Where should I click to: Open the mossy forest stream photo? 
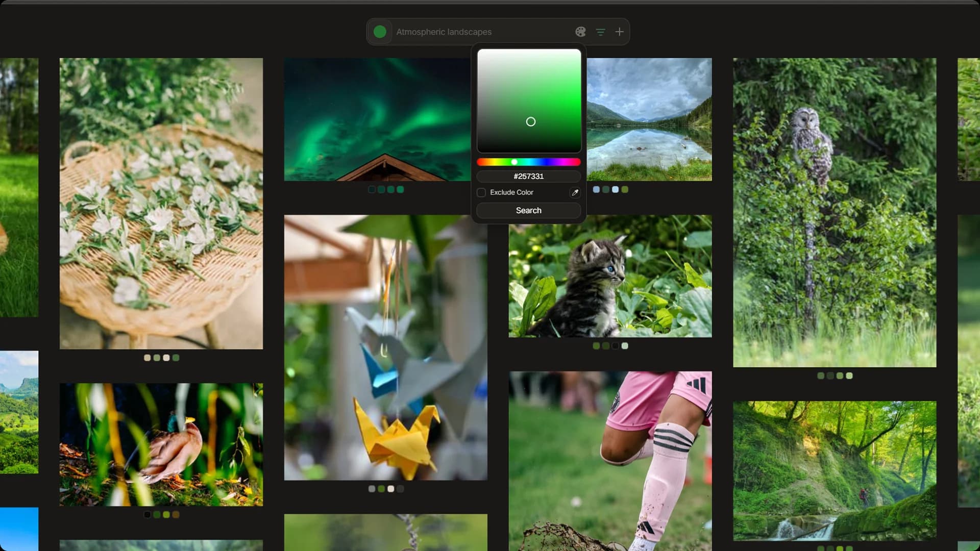pos(835,471)
